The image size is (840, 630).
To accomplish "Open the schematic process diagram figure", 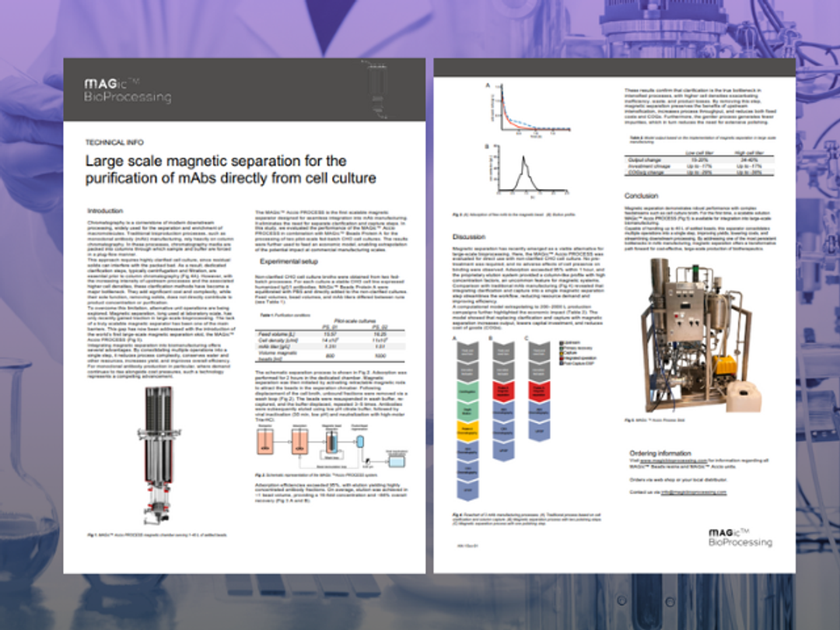I will [332, 446].
